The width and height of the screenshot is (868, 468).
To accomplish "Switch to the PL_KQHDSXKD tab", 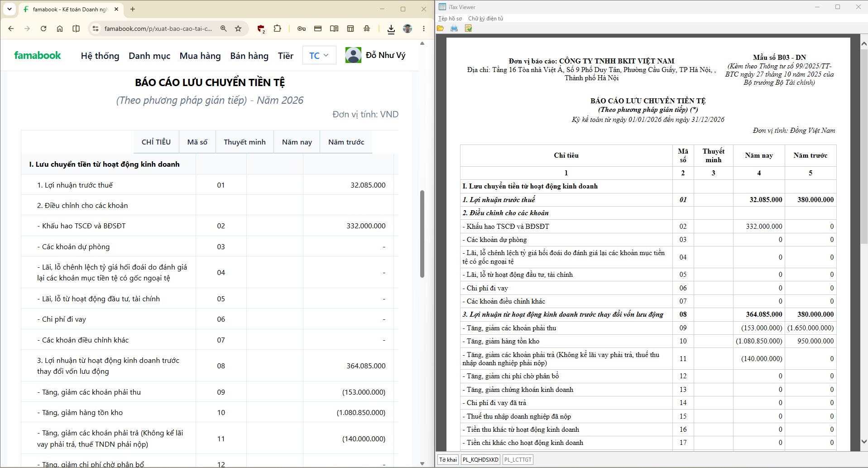I will (480, 459).
